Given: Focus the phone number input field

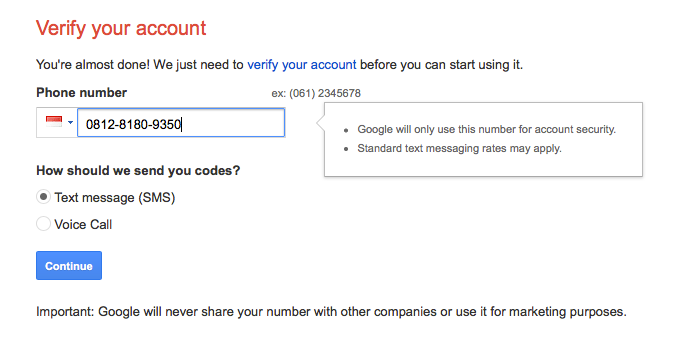Looking at the screenshot, I should pos(181,123).
